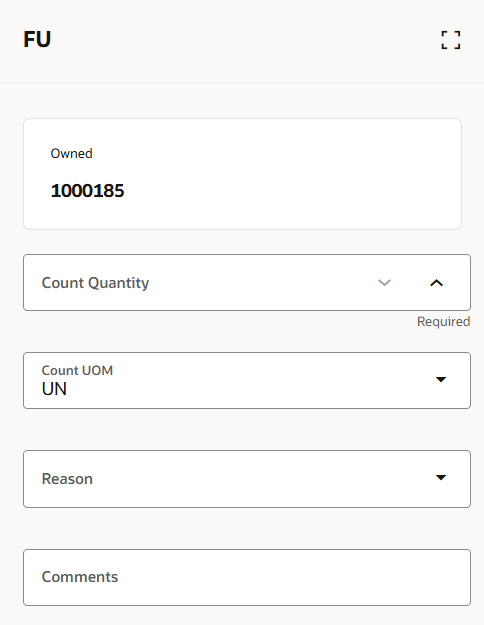The height and width of the screenshot is (625, 484).
Task: Click the Count UOM label
Action: 77,370
